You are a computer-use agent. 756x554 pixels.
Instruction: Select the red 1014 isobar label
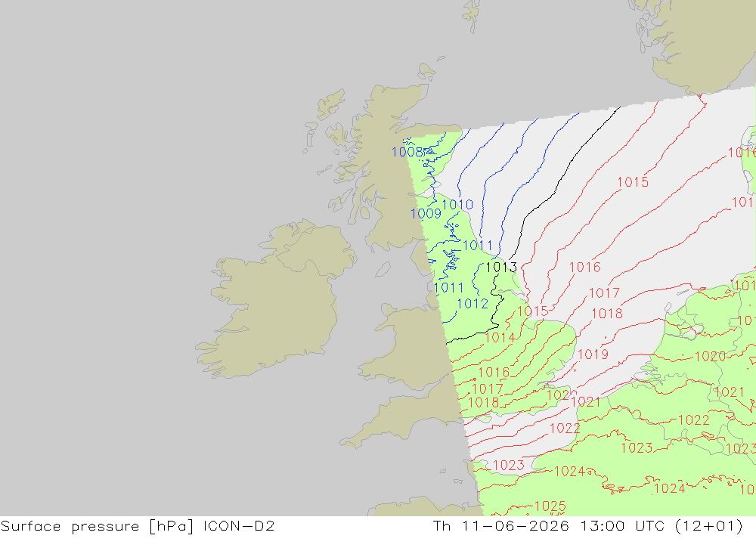pos(500,338)
